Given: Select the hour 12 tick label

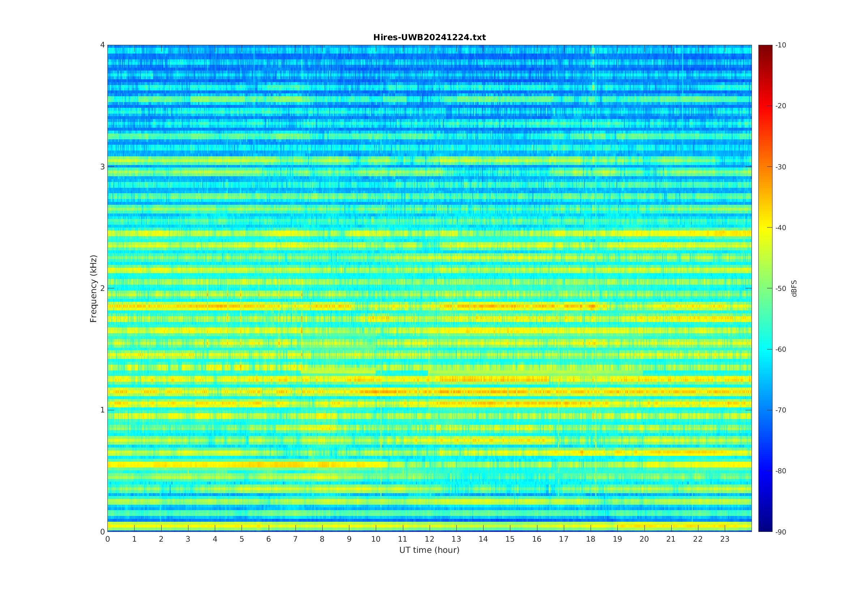Looking at the screenshot, I should 430,539.
